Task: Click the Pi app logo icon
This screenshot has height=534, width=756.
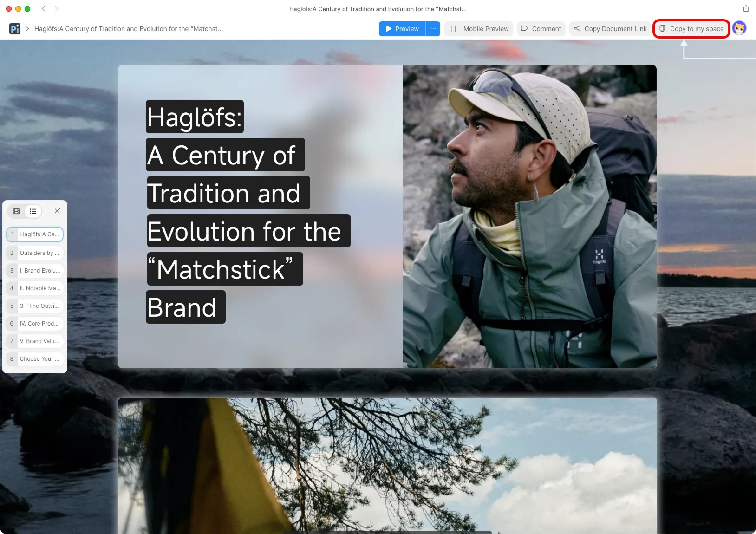Action: point(15,29)
